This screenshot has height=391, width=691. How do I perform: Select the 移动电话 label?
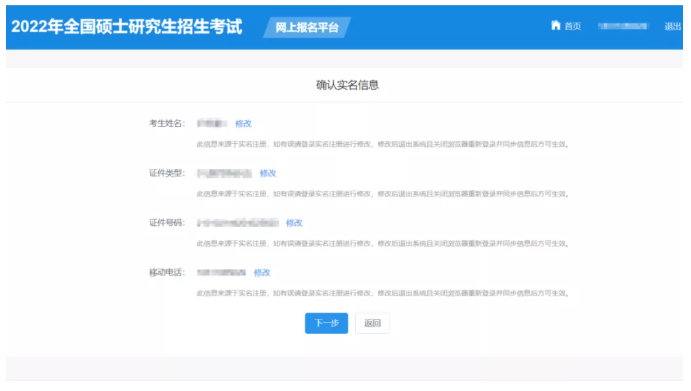[x=167, y=273]
